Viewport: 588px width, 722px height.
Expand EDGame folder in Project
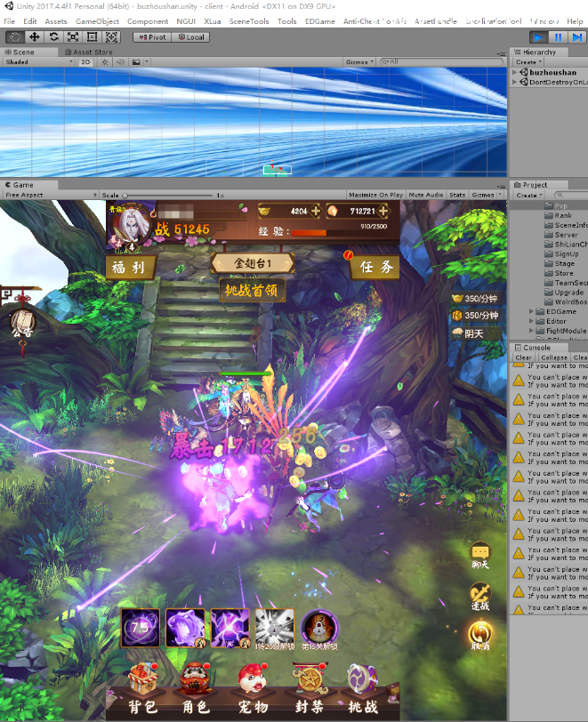[x=531, y=312]
